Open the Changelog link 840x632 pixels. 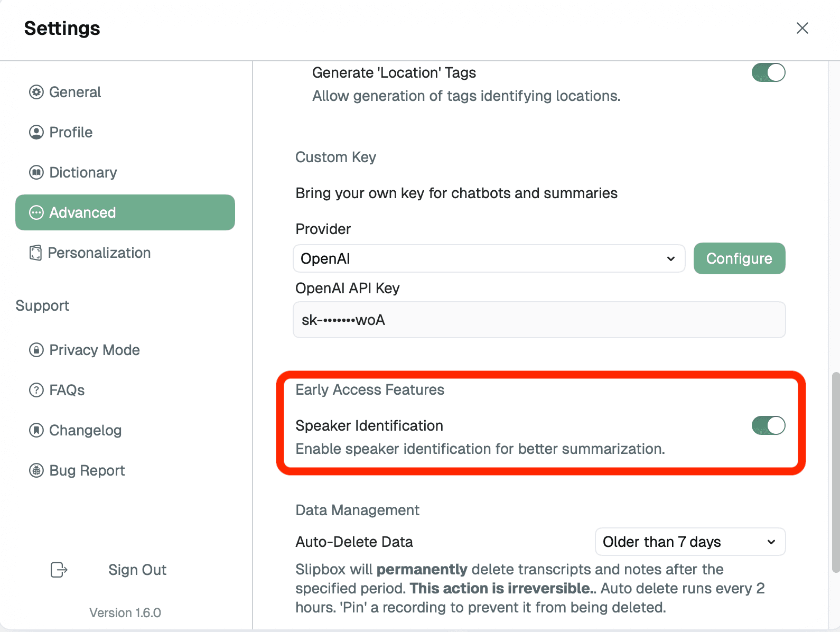125,430
